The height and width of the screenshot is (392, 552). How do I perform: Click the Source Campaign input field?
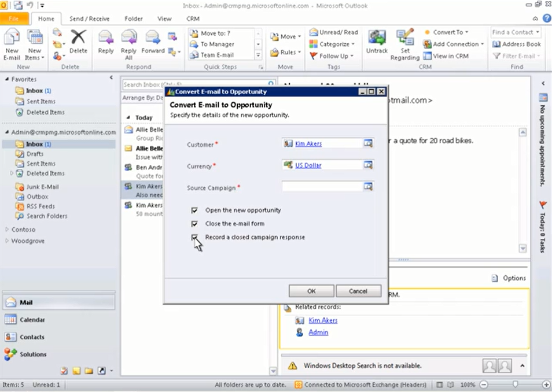coord(322,187)
